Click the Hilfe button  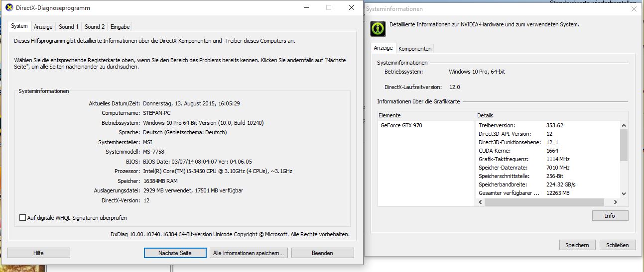[x=38, y=253]
